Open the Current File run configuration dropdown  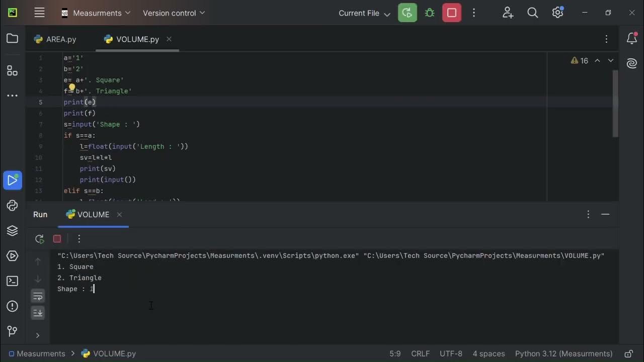[x=364, y=14]
